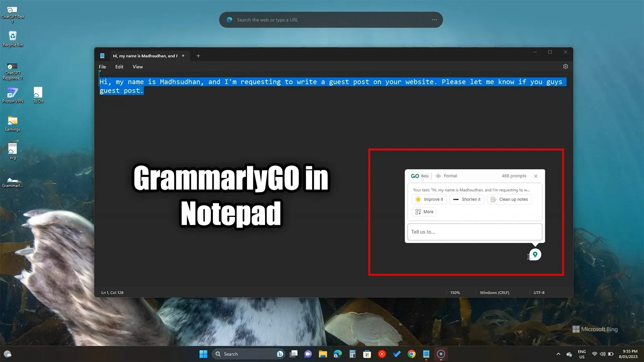Open Notepad from the taskbar
Viewport: 644px width, 362px height.
point(426,354)
